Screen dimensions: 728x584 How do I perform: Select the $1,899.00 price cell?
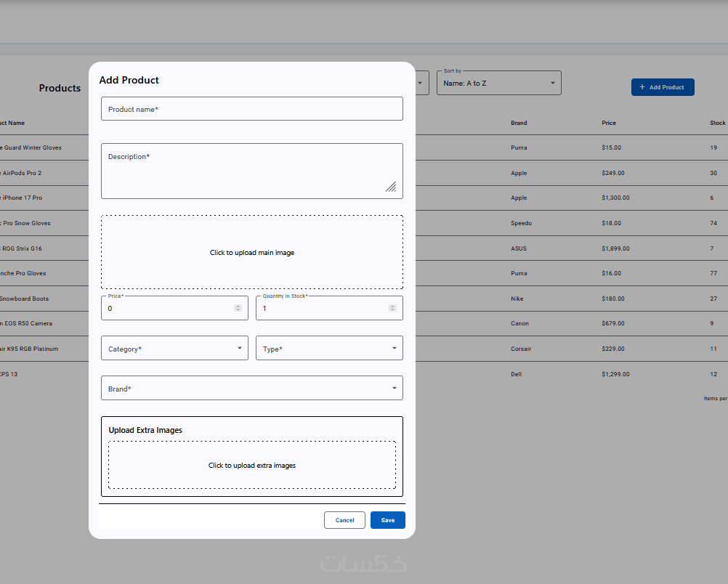pyautogui.click(x=615, y=248)
